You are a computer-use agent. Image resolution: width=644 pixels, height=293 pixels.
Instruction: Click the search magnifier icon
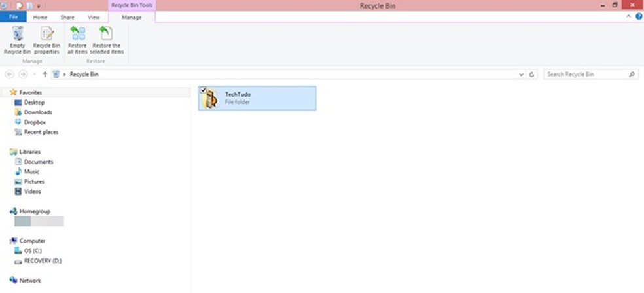(x=632, y=75)
